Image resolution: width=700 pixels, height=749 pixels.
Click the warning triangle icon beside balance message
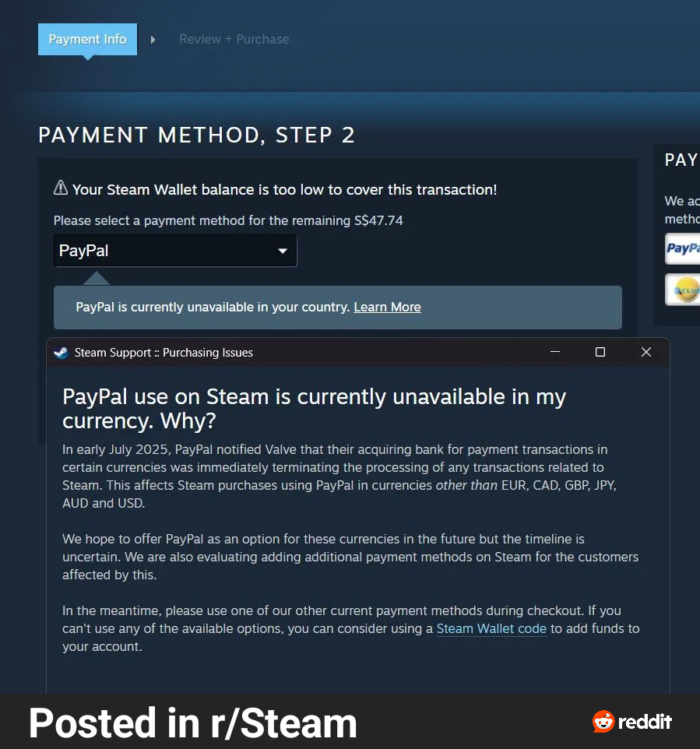61,188
